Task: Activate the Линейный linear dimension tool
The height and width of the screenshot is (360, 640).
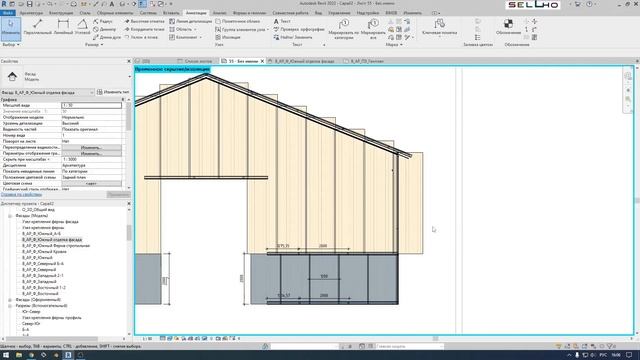Action: click(63, 27)
